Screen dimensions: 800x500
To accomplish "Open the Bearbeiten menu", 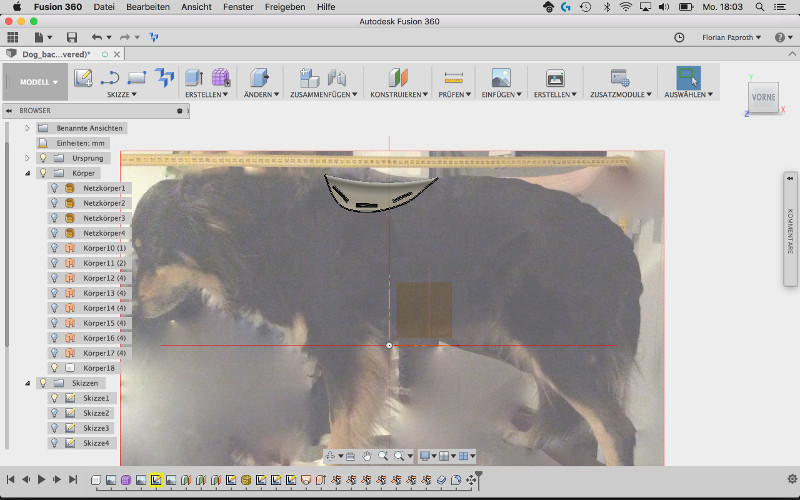I will click(x=145, y=6).
